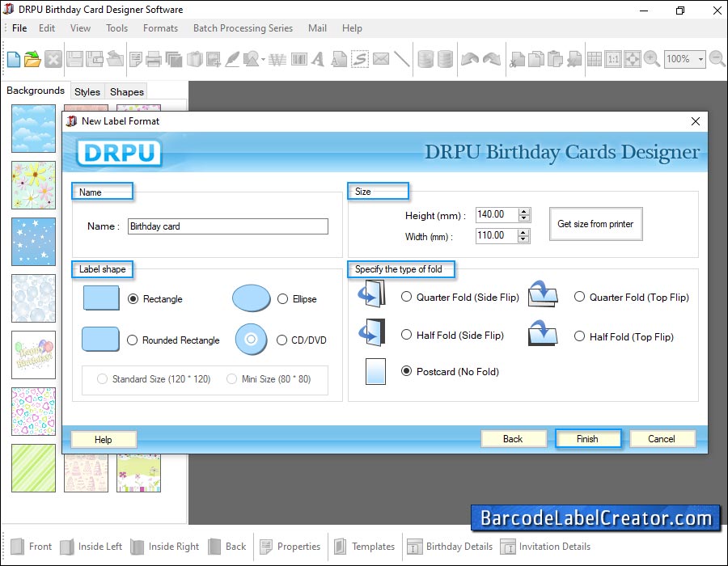Select Quarter Fold (Top Flip) option
The height and width of the screenshot is (566, 728).
click(x=579, y=297)
